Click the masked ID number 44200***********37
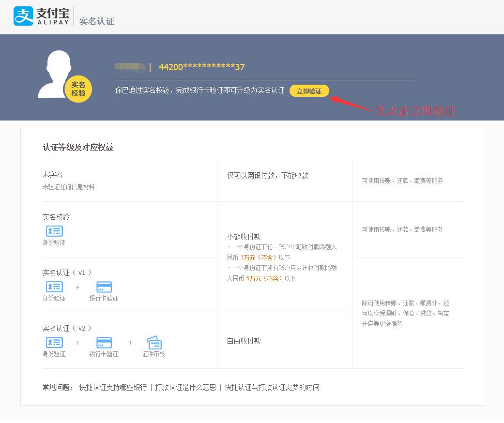 tap(202, 67)
